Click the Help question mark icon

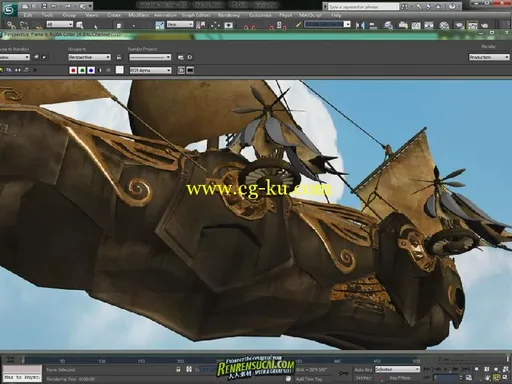(x=452, y=6)
